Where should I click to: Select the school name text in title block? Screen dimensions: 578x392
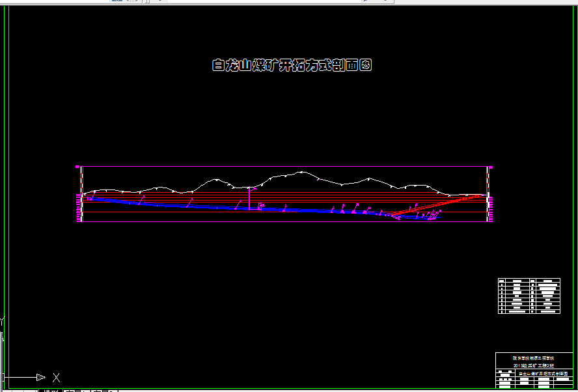[534, 358]
